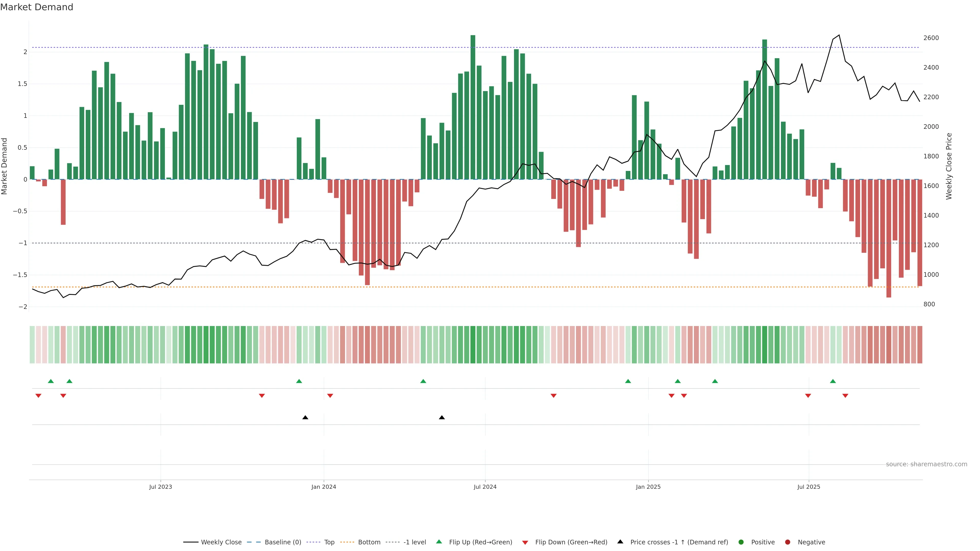Click the darkest green heatmap cell in mid-2025

(765, 345)
